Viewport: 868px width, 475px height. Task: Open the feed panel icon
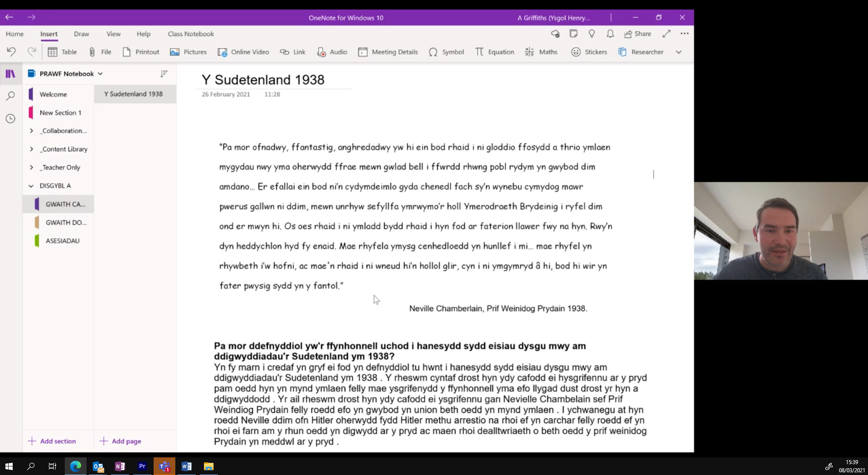pos(574,34)
